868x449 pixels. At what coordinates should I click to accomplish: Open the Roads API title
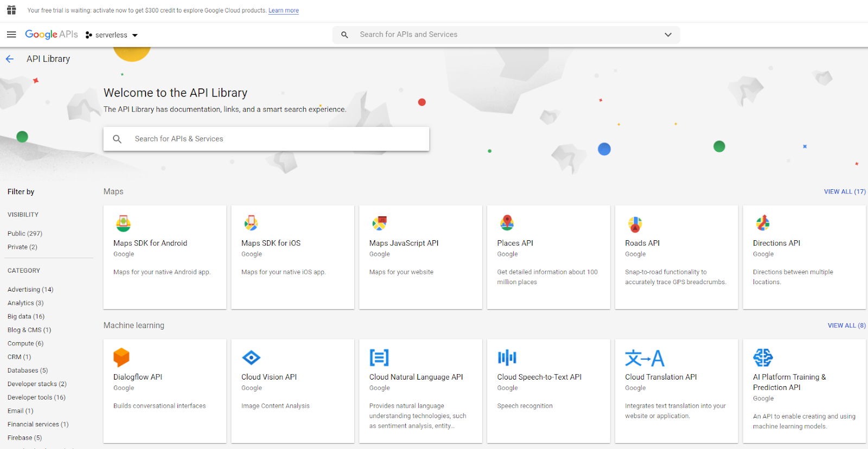tap(642, 243)
